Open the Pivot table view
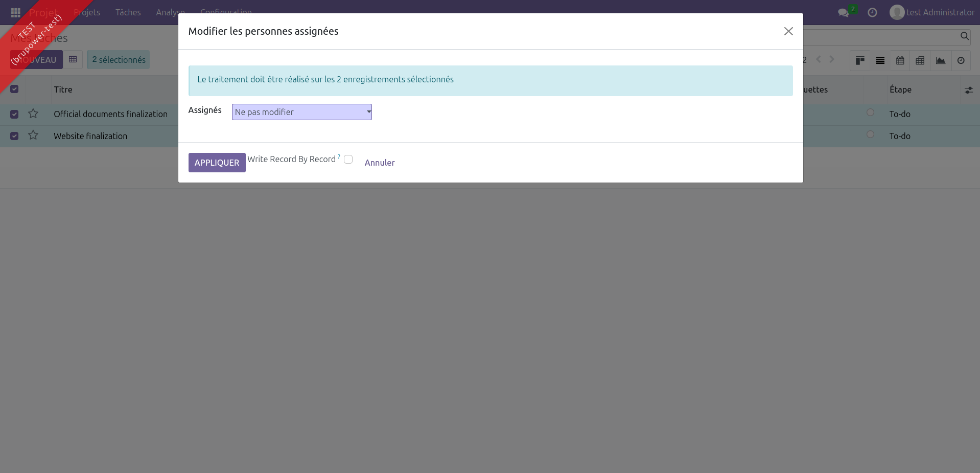Screen dimensions: 980x473 click(x=920, y=60)
